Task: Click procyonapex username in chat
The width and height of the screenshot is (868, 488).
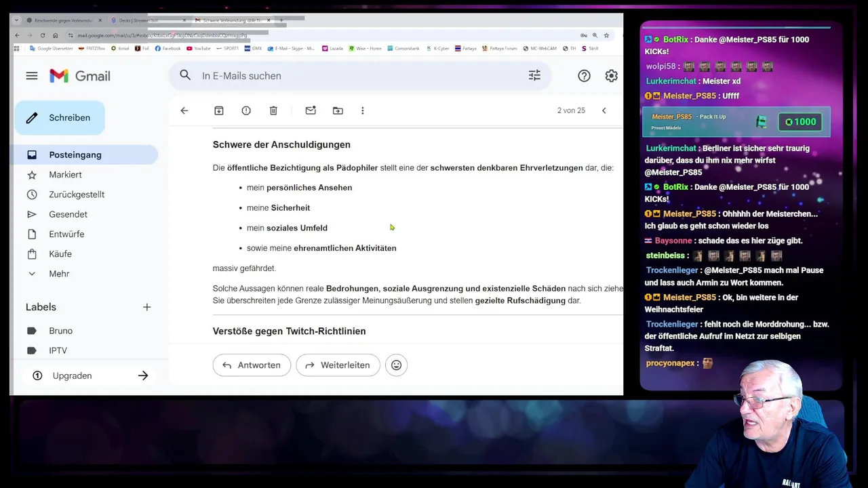Action: (x=670, y=363)
